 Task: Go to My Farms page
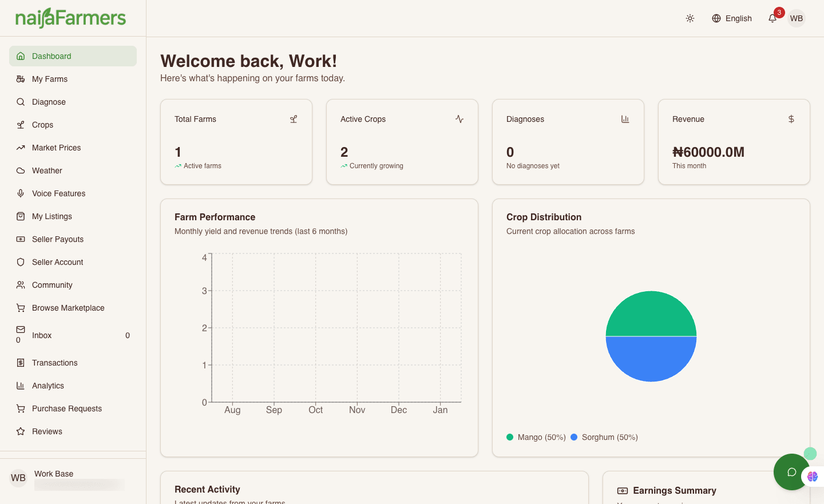pyautogui.click(x=50, y=79)
